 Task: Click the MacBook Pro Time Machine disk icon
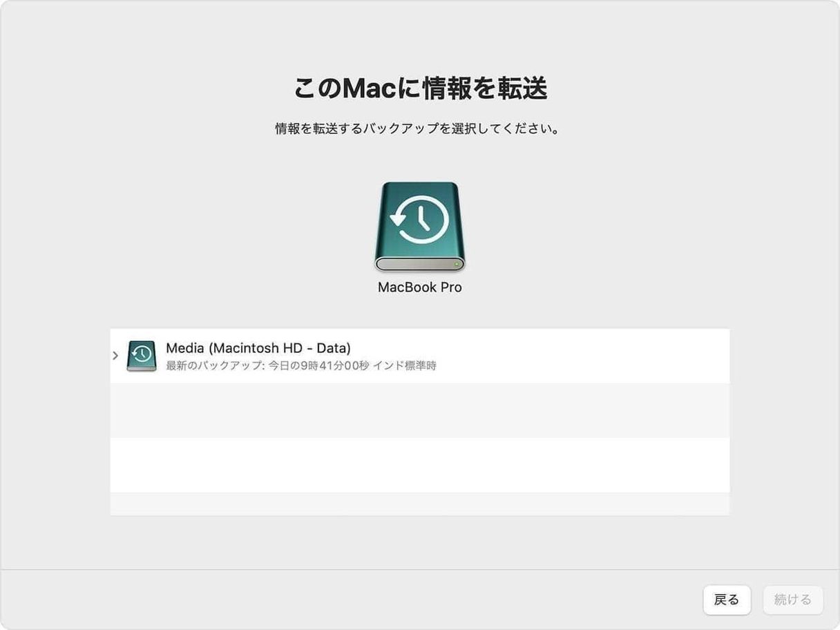click(x=419, y=228)
